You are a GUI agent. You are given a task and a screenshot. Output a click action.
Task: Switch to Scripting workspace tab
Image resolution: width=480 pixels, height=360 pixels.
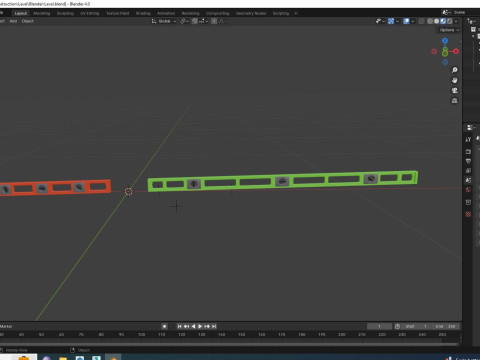[x=281, y=13]
